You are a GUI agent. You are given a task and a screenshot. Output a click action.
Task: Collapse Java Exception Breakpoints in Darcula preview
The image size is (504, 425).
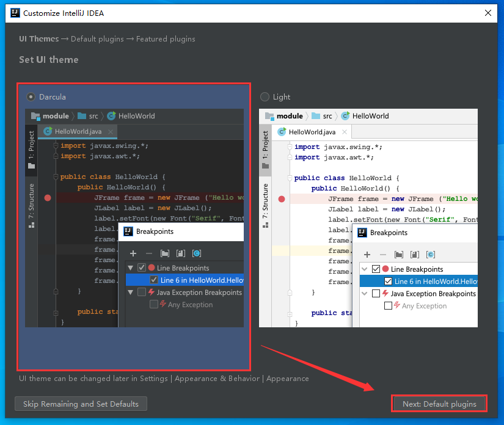[x=131, y=292]
